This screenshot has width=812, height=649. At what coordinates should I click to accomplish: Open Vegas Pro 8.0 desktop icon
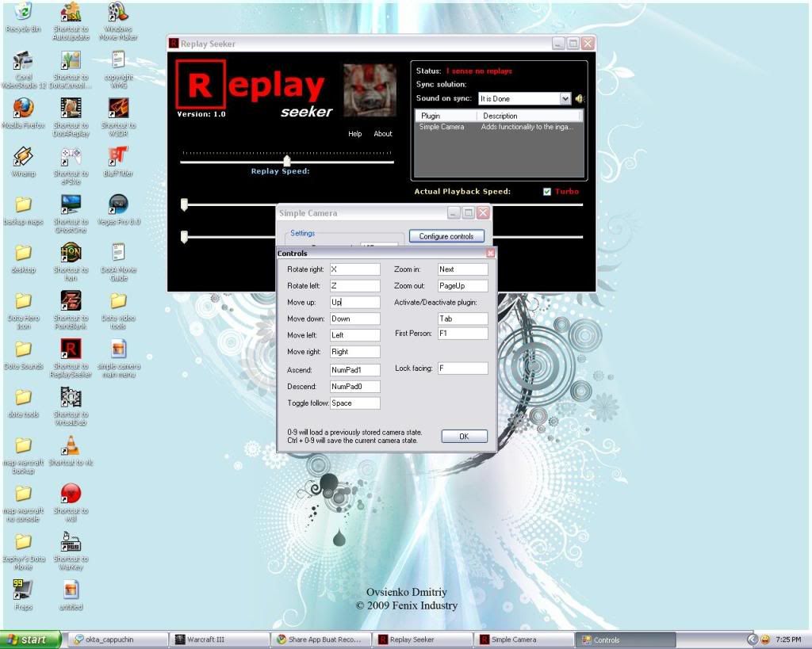119,210
